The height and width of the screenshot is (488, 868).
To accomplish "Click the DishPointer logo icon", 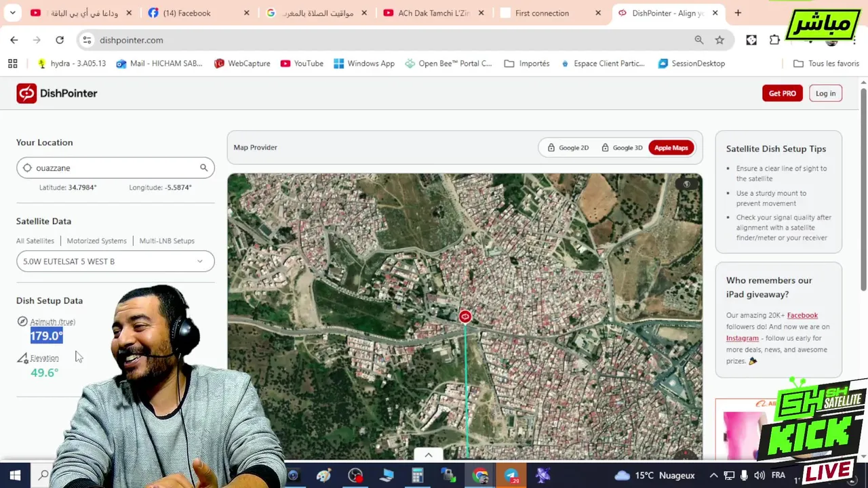I will click(26, 94).
